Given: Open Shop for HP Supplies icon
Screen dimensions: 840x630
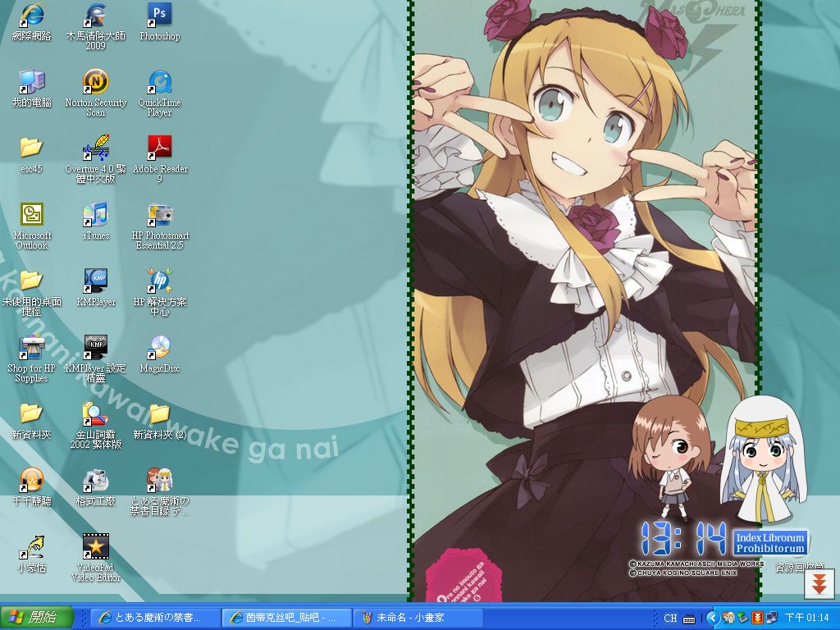Looking at the screenshot, I should tap(32, 359).
